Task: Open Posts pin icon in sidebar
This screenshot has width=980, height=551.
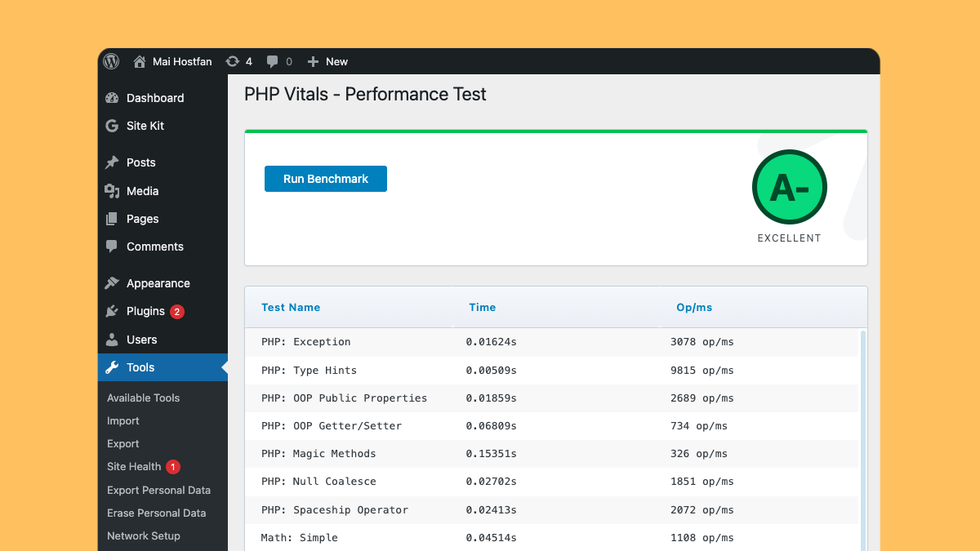Action: (112, 162)
